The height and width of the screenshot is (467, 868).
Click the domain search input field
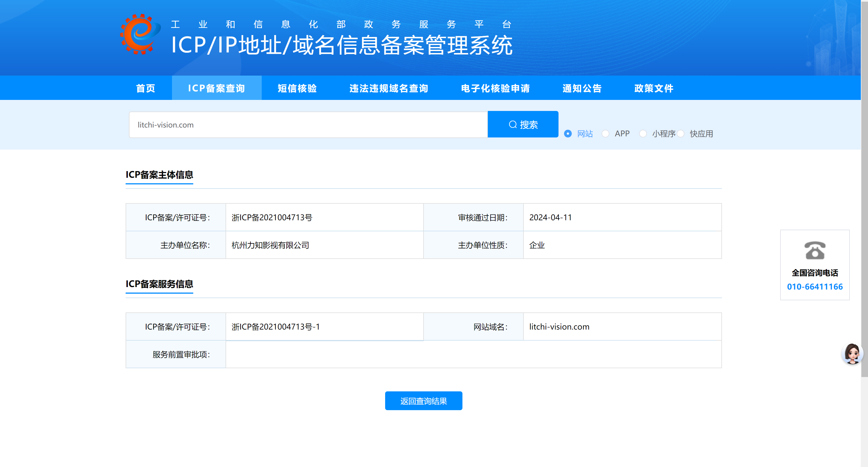coord(308,125)
